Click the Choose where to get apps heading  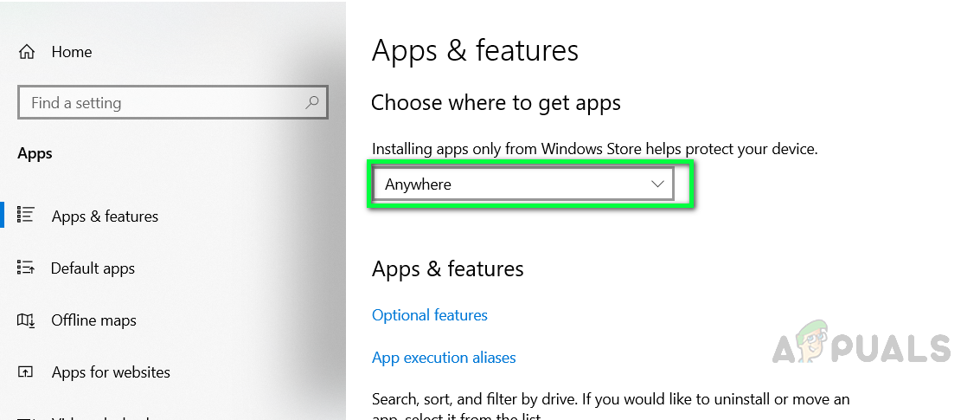point(496,103)
